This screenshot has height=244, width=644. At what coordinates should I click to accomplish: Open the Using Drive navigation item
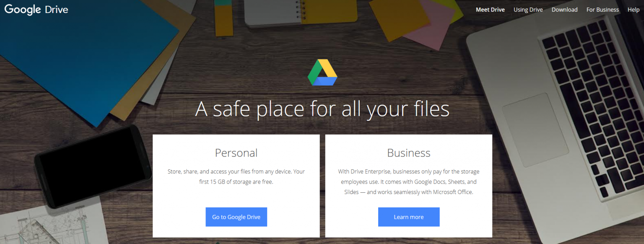point(528,9)
